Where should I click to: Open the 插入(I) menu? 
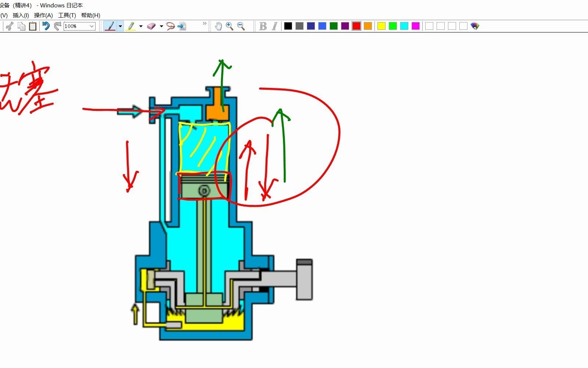pyautogui.click(x=21, y=15)
